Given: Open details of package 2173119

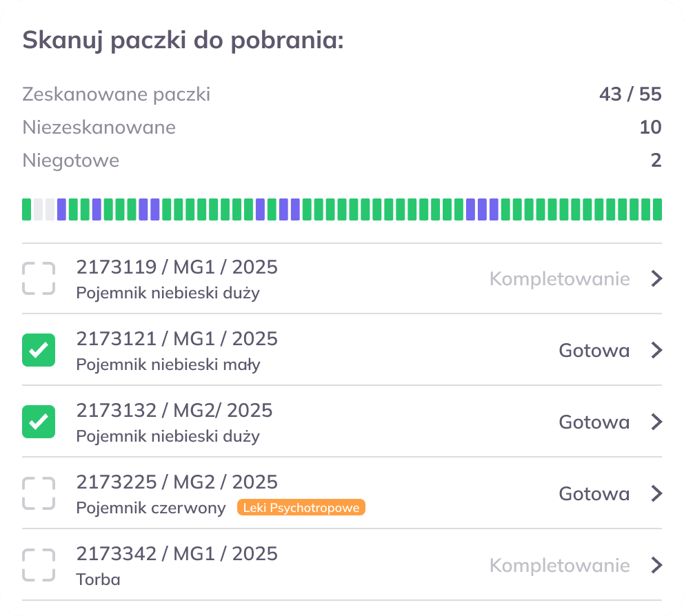Looking at the screenshot, I should click(x=656, y=278).
